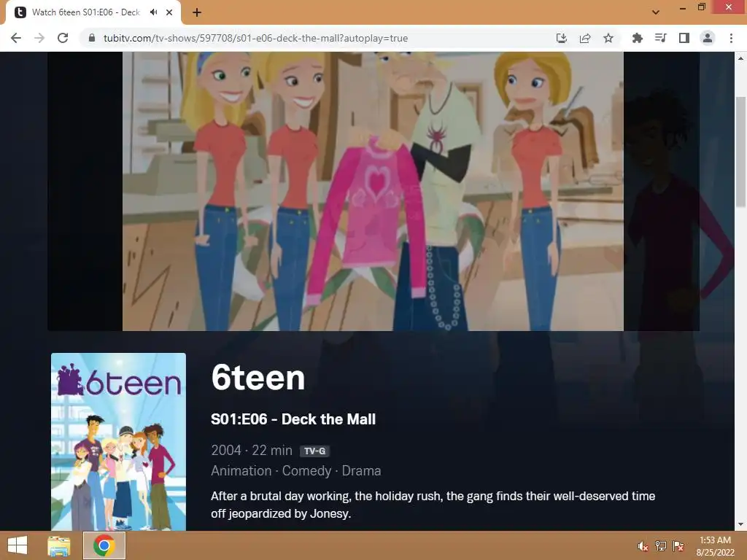Open the Windows Start button
Screen dimensions: 747x560
[18, 545]
